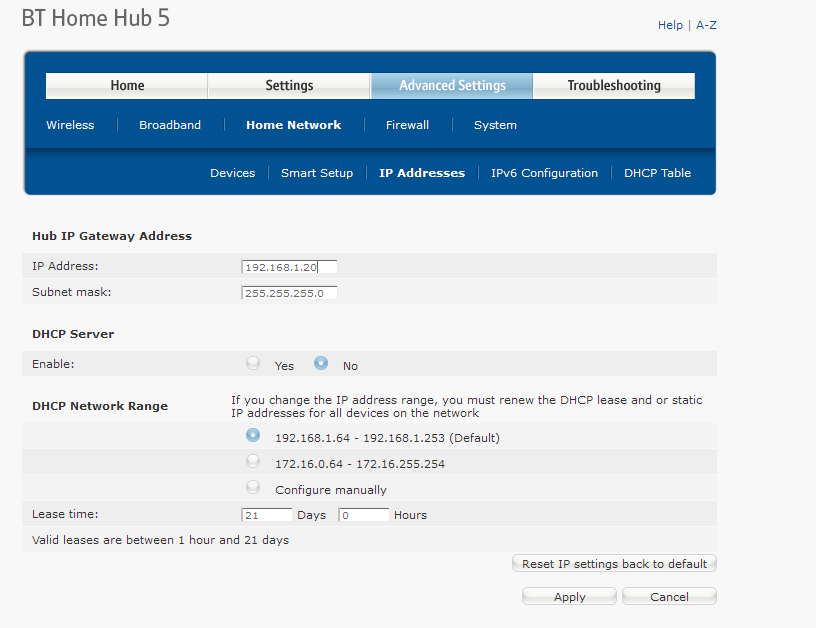
Task: Click Reset IP settings back to default
Action: coord(614,564)
